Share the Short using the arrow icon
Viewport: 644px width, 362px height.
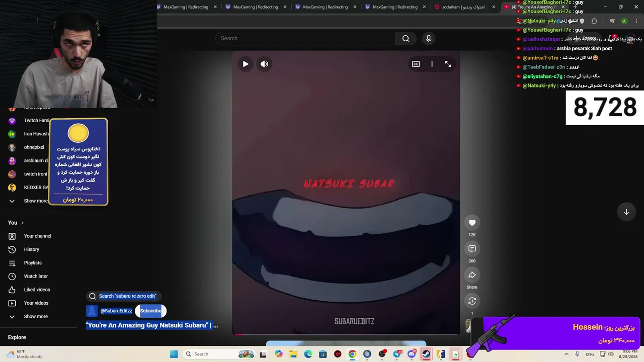(472, 275)
